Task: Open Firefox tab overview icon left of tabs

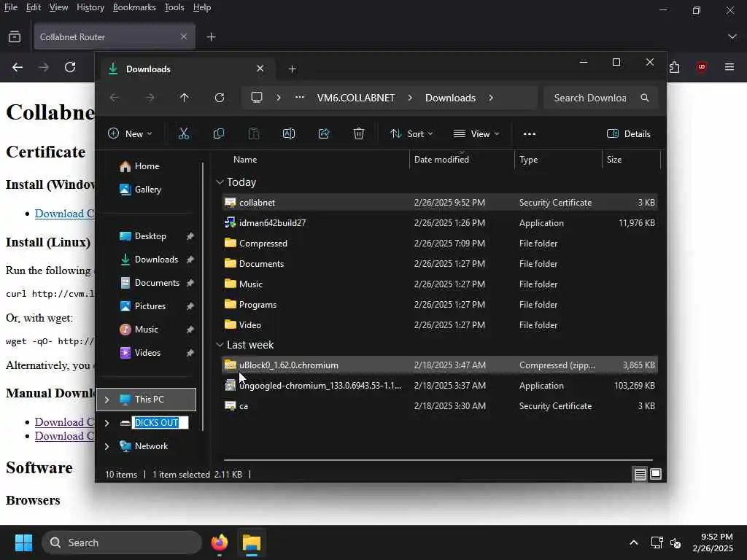Action: (15, 36)
